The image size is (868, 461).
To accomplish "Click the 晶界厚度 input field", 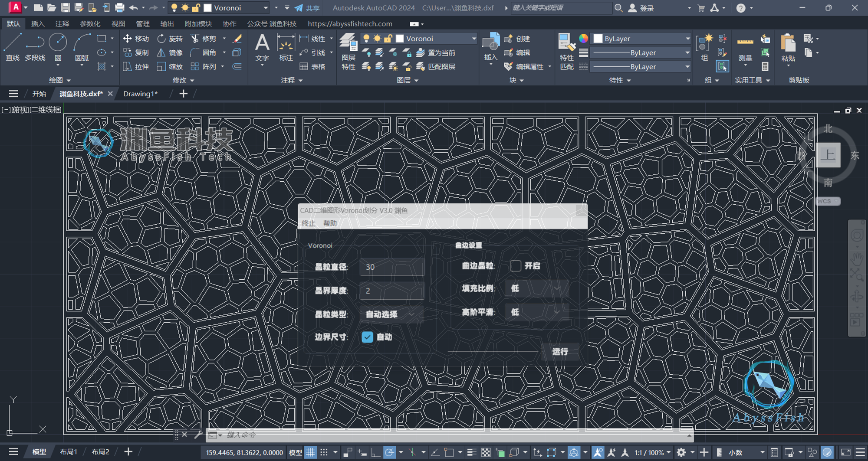I will pos(391,291).
